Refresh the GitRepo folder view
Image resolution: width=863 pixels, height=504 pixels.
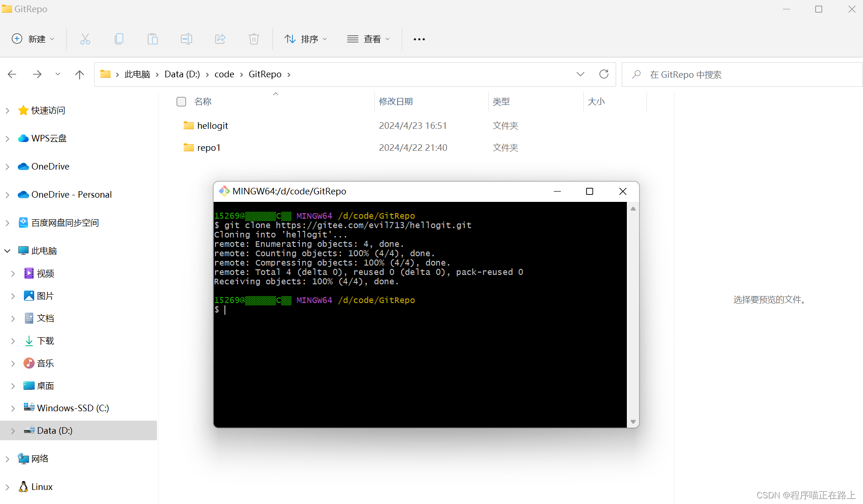click(x=604, y=74)
